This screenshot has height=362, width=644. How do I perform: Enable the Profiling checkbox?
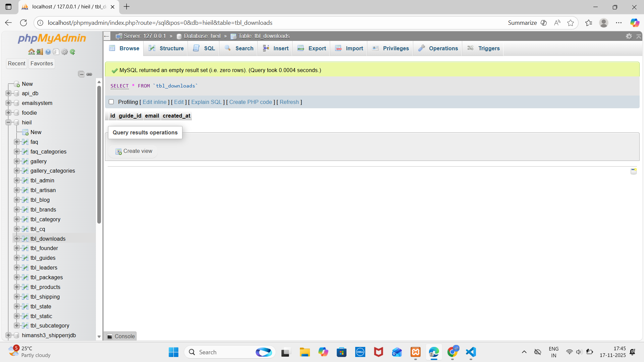[x=111, y=102]
